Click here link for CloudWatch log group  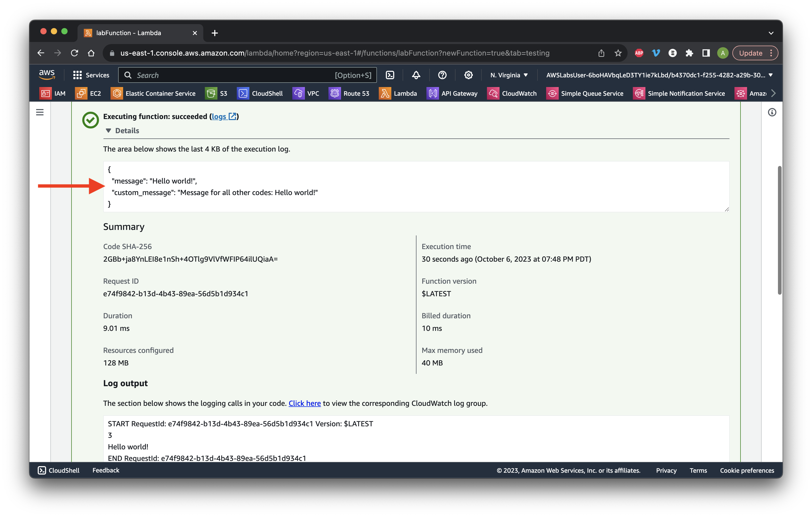(304, 403)
